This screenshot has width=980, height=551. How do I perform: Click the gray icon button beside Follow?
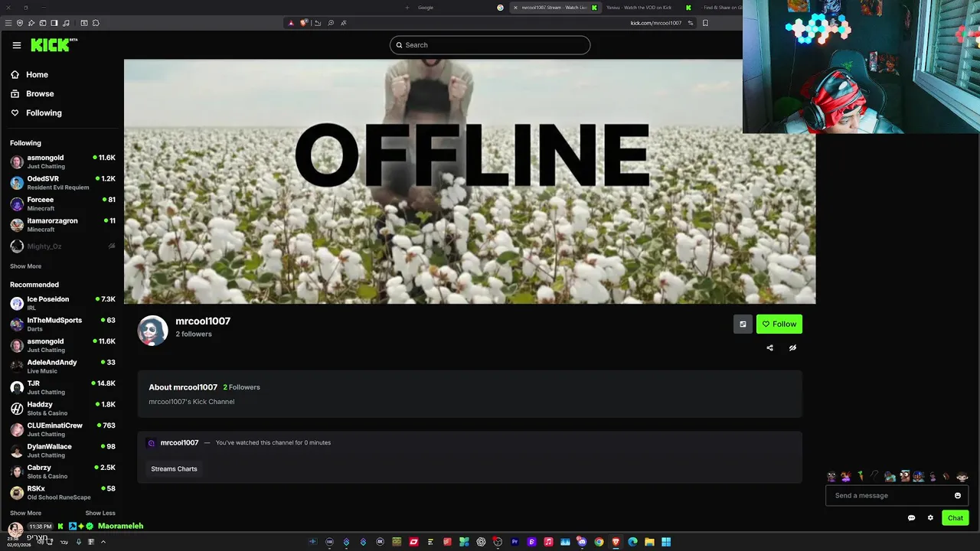point(743,324)
